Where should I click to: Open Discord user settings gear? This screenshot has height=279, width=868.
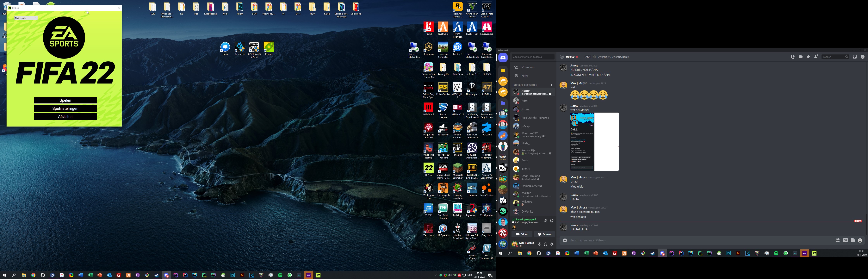[x=552, y=244]
